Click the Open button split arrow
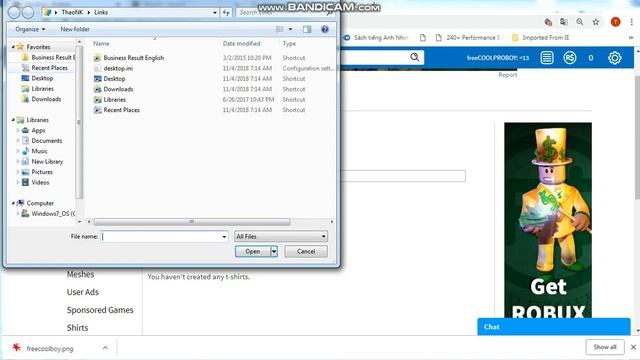 click(274, 251)
